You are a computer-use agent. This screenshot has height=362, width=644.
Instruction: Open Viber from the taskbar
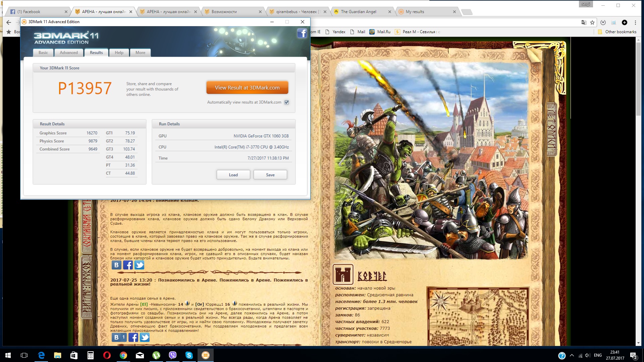click(x=173, y=355)
